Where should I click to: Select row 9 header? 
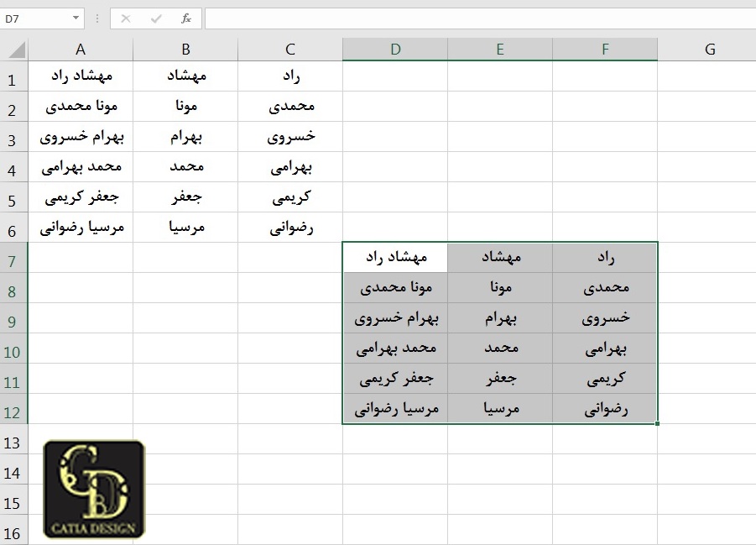pyautogui.click(x=13, y=318)
